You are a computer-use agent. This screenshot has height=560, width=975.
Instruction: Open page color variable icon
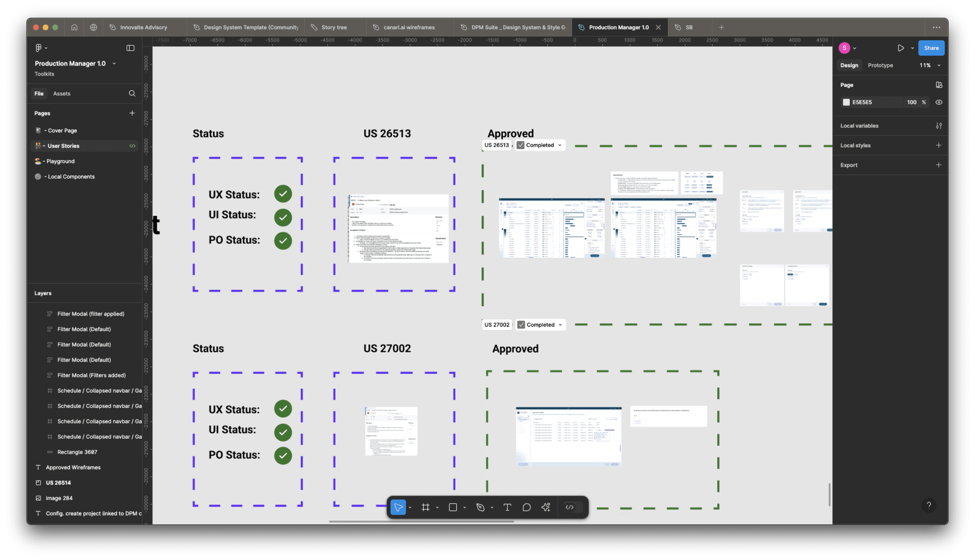939,85
